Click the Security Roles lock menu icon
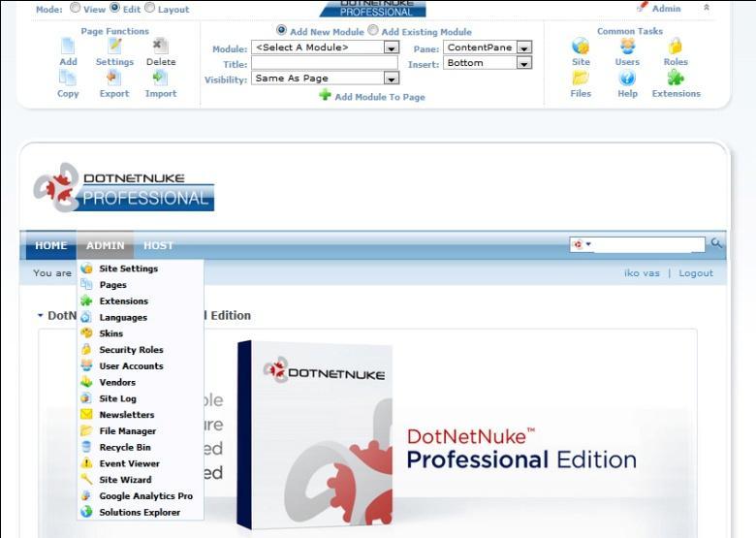Image resolution: width=756 pixels, height=538 pixels. click(x=87, y=350)
